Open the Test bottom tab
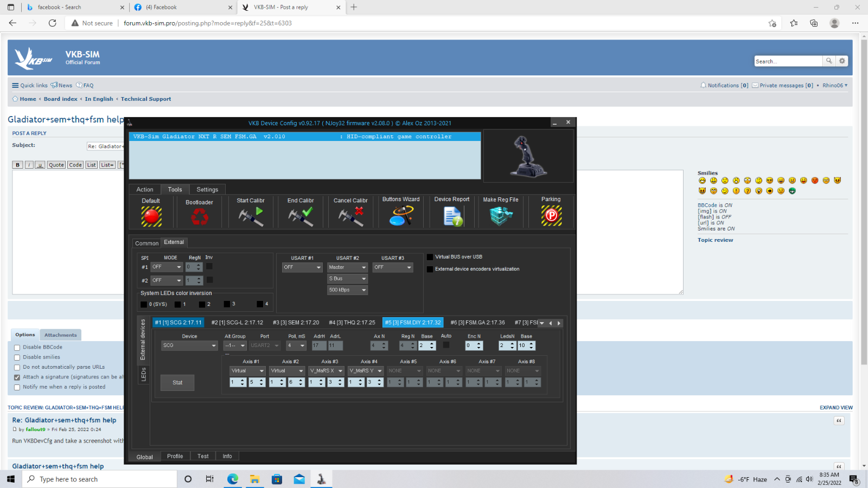Image resolution: width=868 pixels, height=488 pixels. (x=203, y=456)
